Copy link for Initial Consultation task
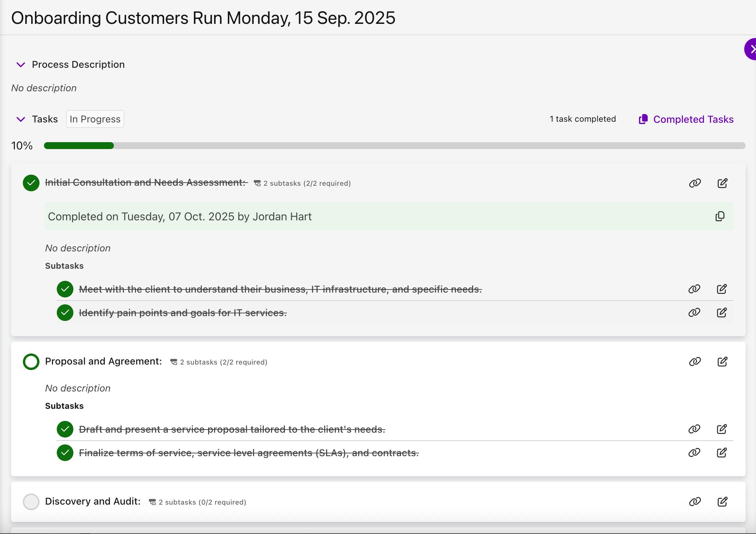The height and width of the screenshot is (534, 756). tap(695, 183)
